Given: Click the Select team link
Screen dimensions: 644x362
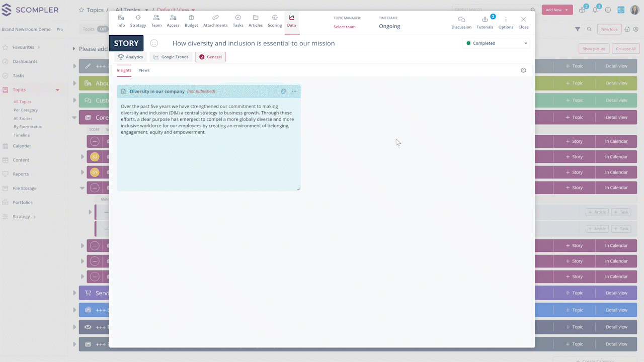Looking at the screenshot, I should pos(344,27).
